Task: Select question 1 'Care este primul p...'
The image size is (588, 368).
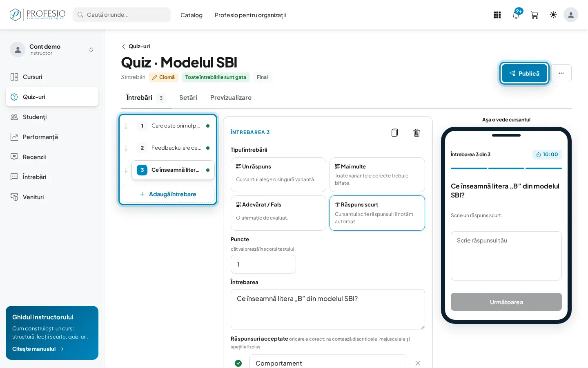Action: [x=173, y=126]
